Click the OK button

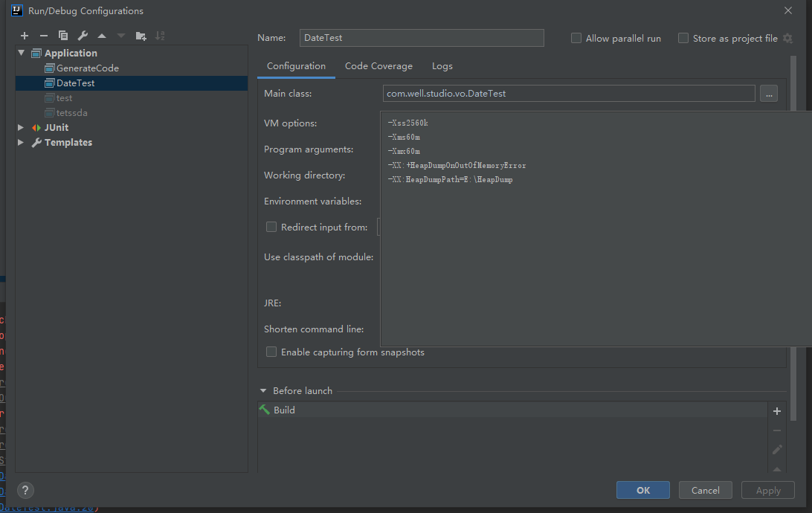pos(643,490)
